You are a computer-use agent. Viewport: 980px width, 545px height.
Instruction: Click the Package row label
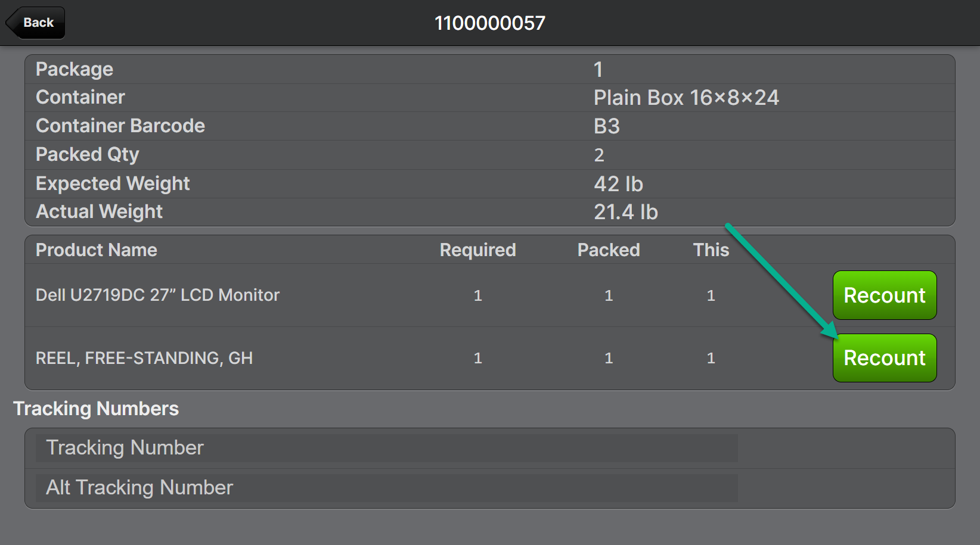point(75,69)
